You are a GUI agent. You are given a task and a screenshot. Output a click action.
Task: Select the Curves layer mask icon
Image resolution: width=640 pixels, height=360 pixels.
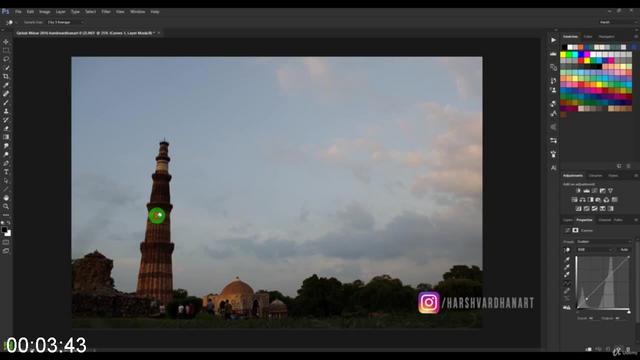(576, 231)
